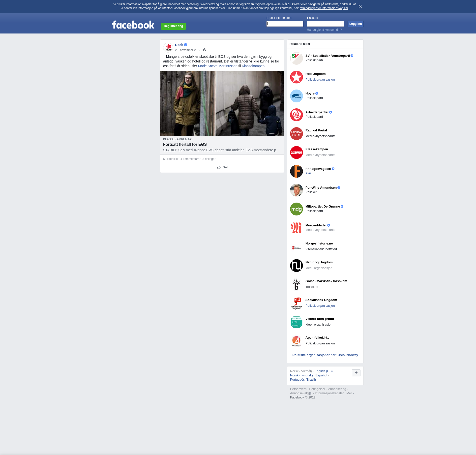Open FriFagbevegelse logo
The width and height of the screenshot is (476, 455).
[297, 171]
